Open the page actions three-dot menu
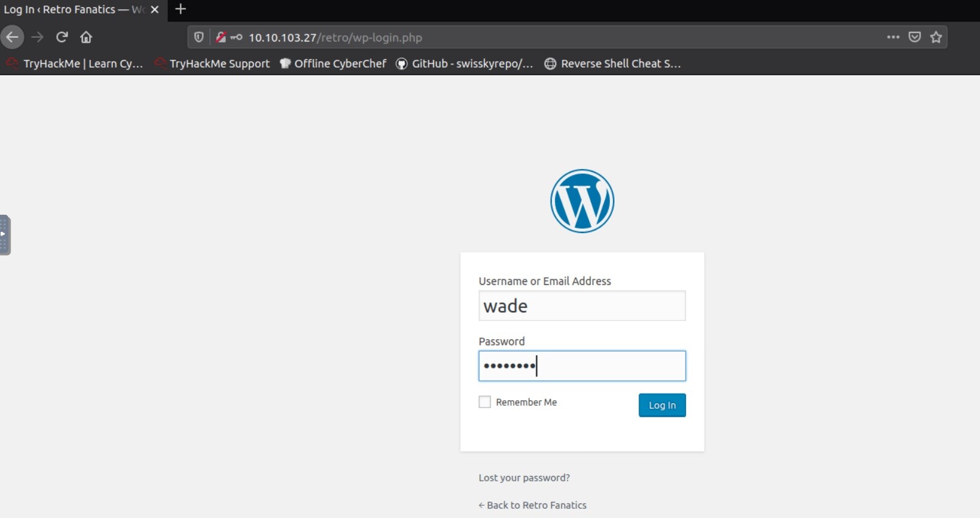This screenshot has height=518, width=980. point(893,37)
